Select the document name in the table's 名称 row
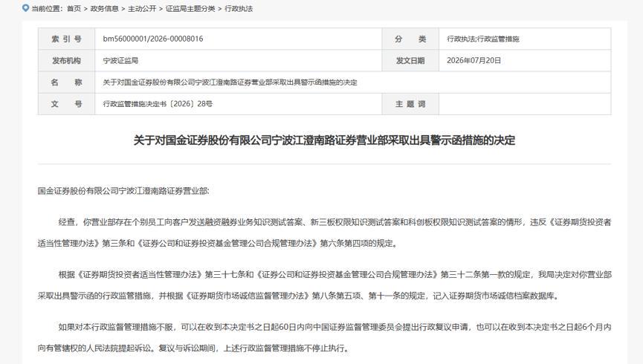The height and width of the screenshot is (364, 643). pyautogui.click(x=230, y=82)
